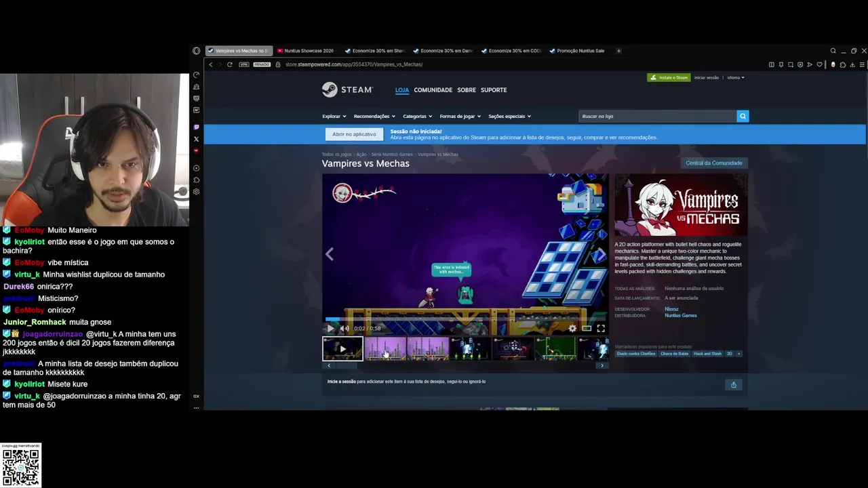Open Central da Comunidade
Screen dimensions: 868x488
pos(714,163)
